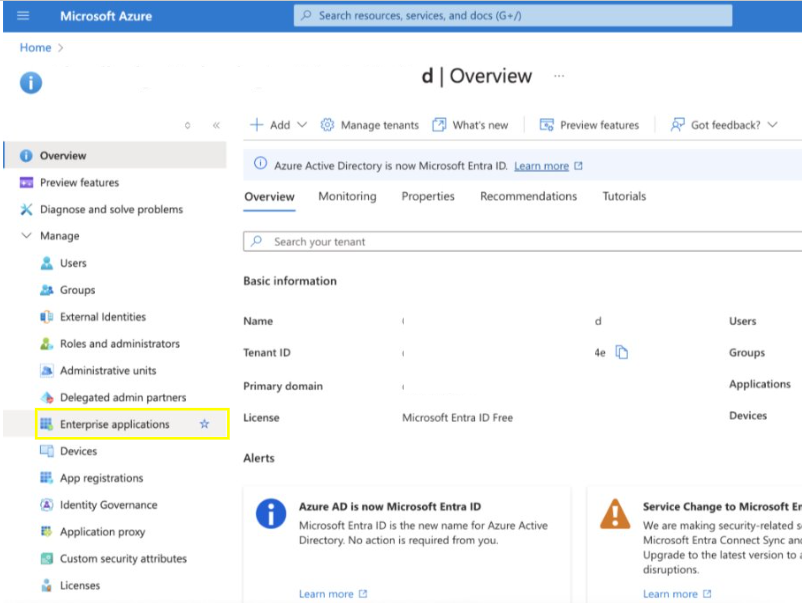
Task: Expand the Add dropdown arrow
Action: coord(302,125)
